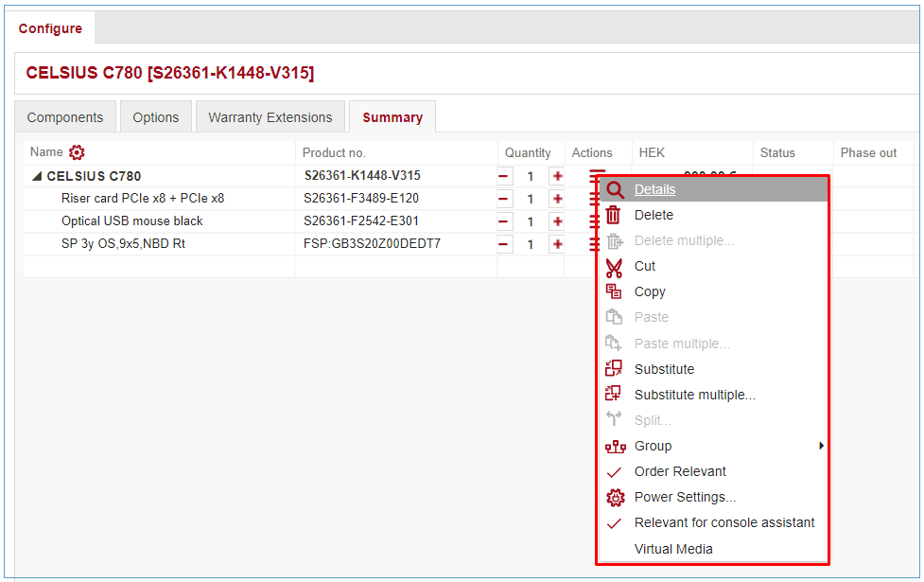Increase quantity of SP 3y OS warranty
The image size is (924, 582).
pos(557,244)
